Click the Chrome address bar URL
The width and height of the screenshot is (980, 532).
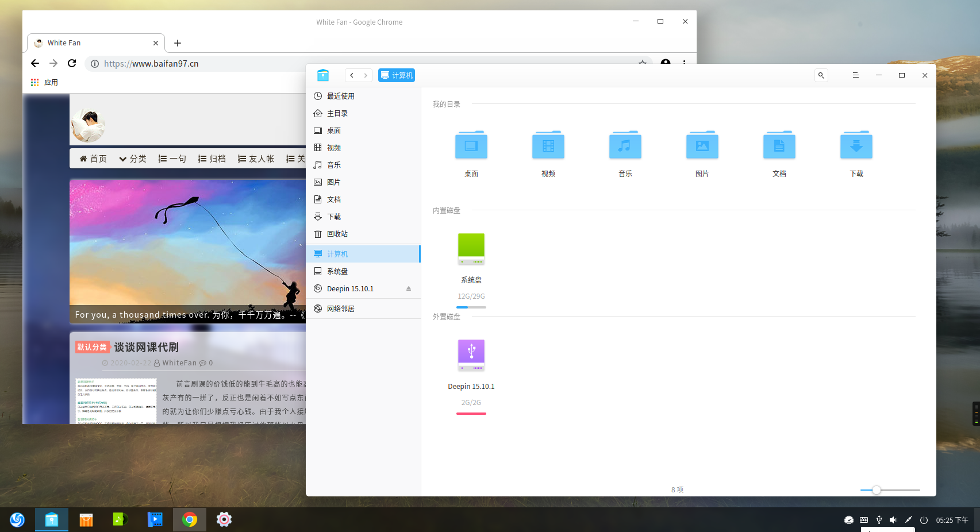151,64
